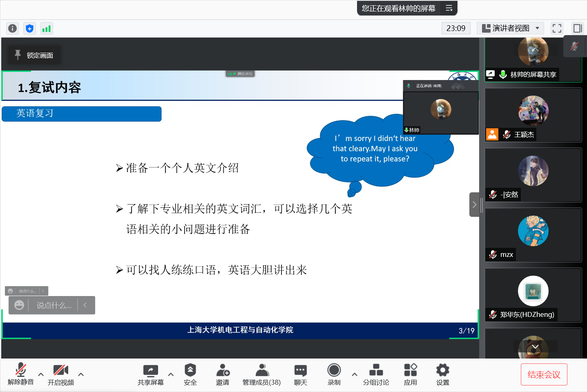
Task: Start recording with the 录制 button
Action: pyautogui.click(x=334, y=374)
